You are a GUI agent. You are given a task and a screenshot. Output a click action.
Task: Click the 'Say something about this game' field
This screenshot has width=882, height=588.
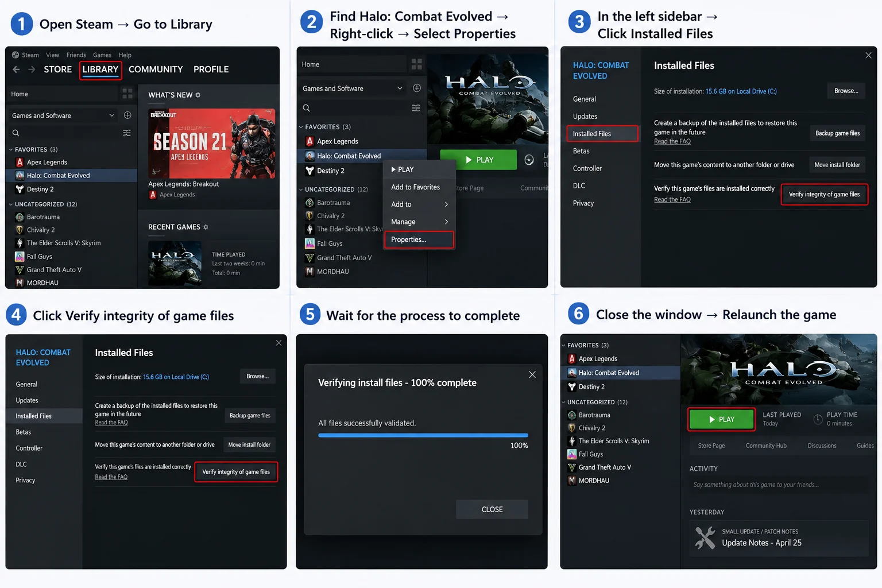(x=779, y=485)
